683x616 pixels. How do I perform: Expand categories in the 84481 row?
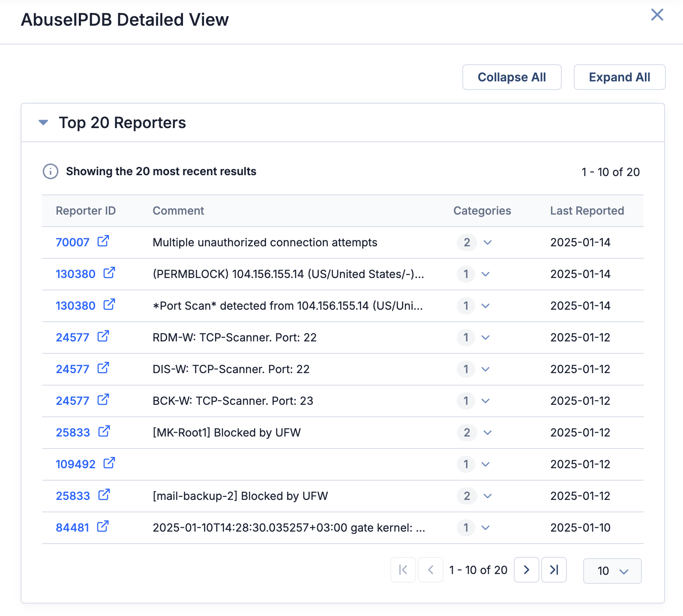click(x=485, y=528)
